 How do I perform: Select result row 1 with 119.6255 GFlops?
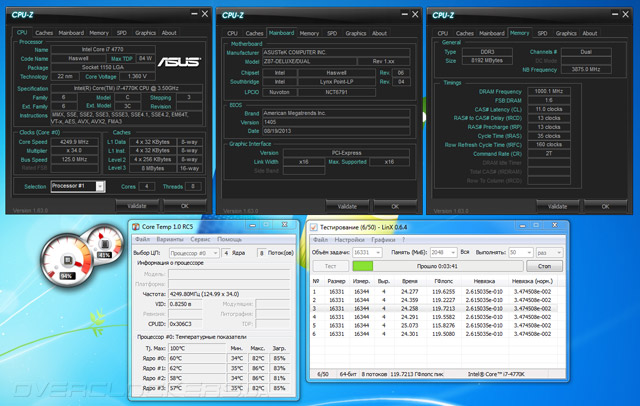pos(433,292)
